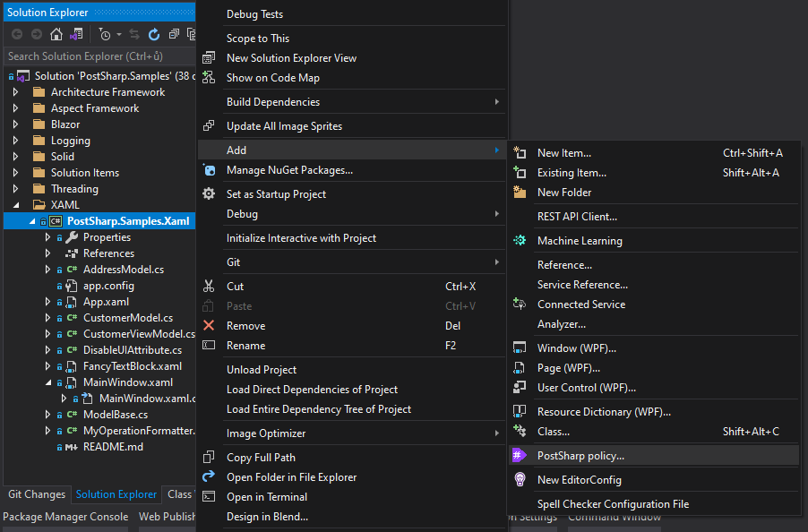Expand the Aspect Framework folder
Screen dimensions: 808x532
click(x=15, y=108)
